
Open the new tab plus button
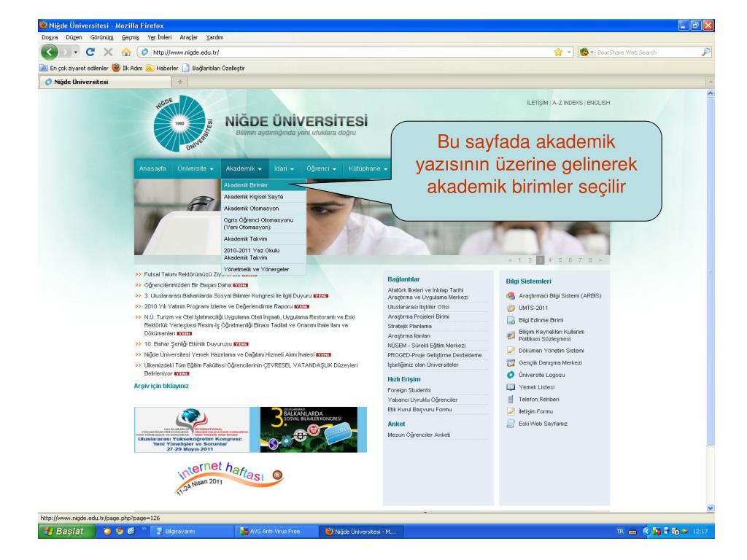[x=180, y=82]
